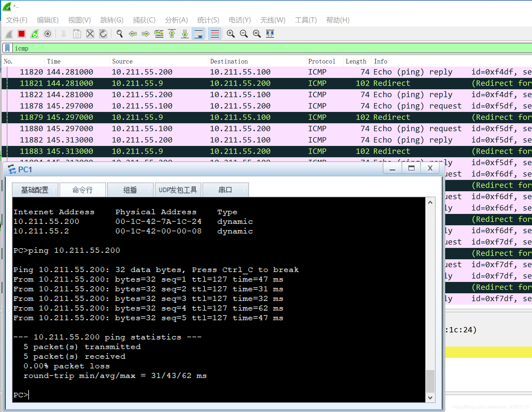Select packet 11878 echo request
Image resolution: width=532 pixels, height=412 pixels.
(267, 106)
